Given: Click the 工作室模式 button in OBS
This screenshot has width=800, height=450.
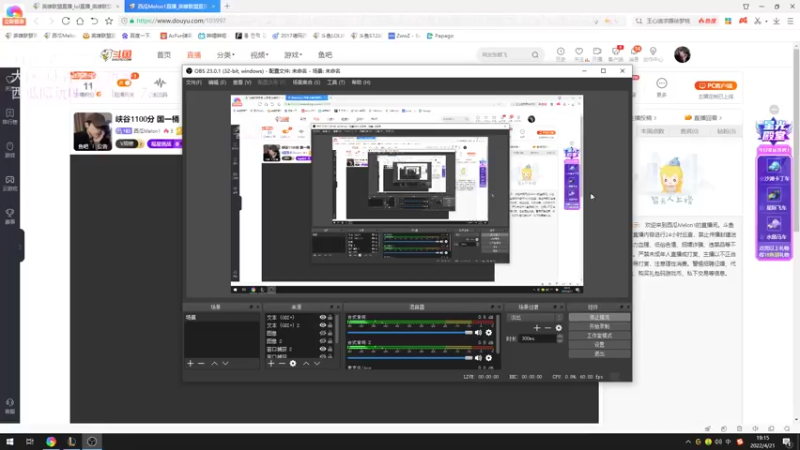Looking at the screenshot, I should [x=599, y=336].
